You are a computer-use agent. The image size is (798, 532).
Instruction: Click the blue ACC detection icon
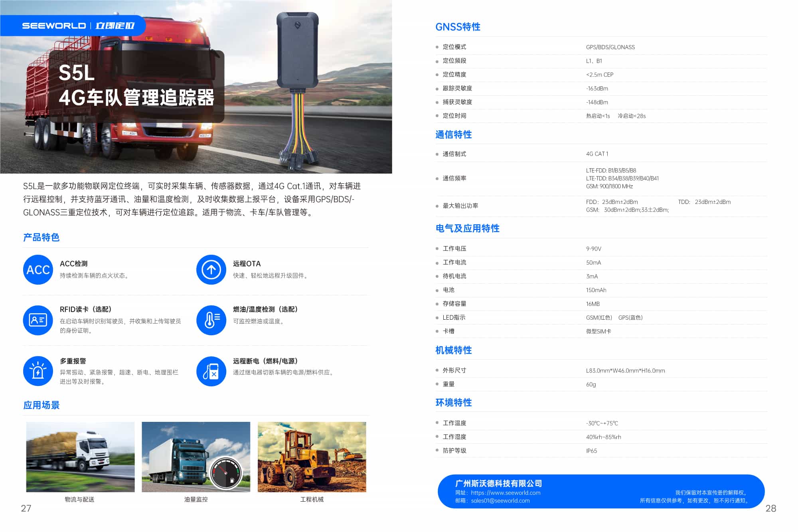38,270
